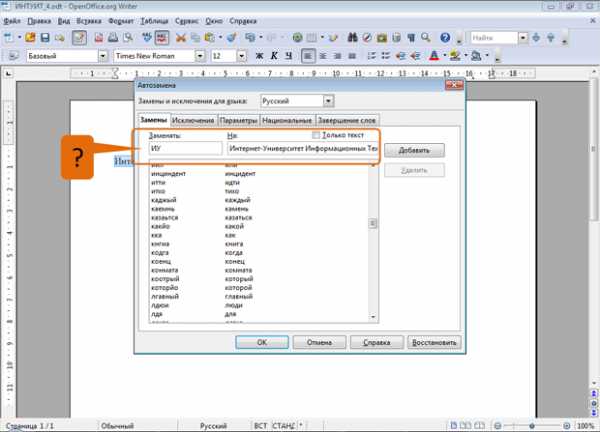The height and width of the screenshot is (432, 600).
Task: Save the document with the floppy icon
Action: (45, 37)
